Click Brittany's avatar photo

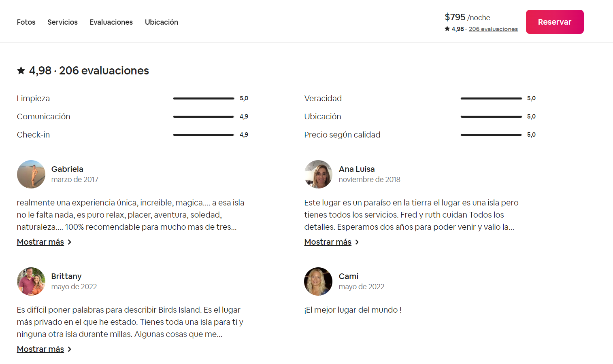pyautogui.click(x=31, y=281)
